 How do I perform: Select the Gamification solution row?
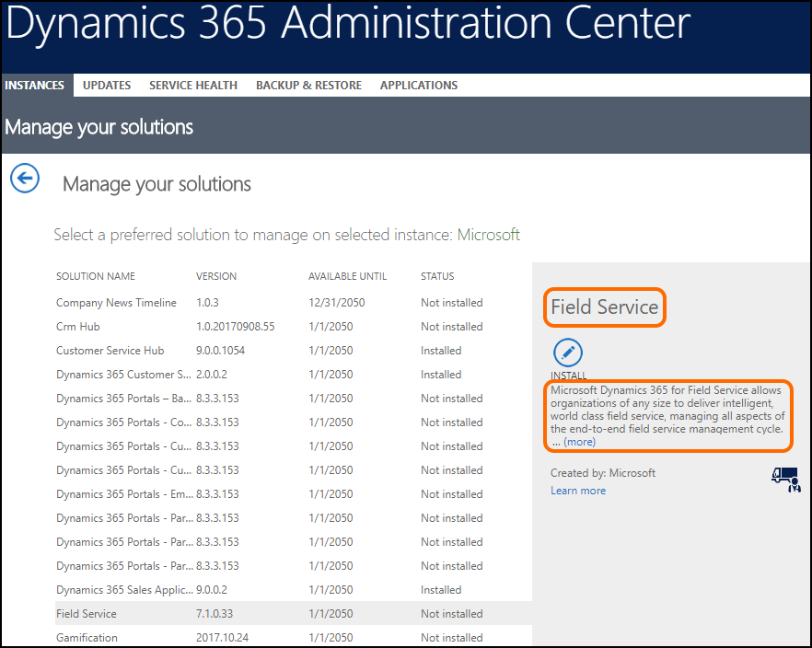pos(87,638)
